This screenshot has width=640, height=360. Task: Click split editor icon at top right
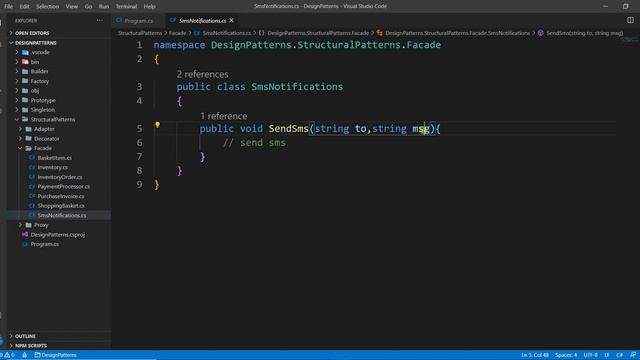pos(630,20)
